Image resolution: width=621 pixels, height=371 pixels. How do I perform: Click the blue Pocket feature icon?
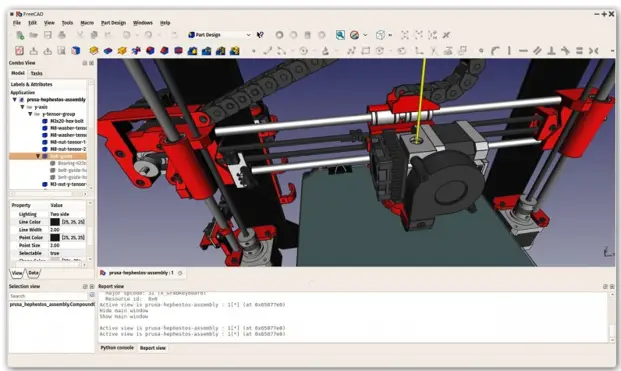tap(108, 51)
